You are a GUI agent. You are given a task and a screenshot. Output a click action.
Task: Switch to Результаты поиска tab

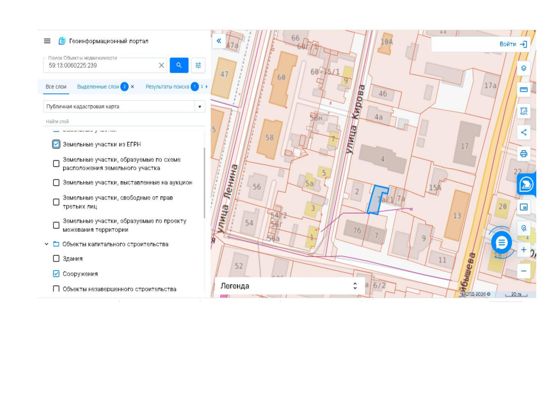(167, 87)
